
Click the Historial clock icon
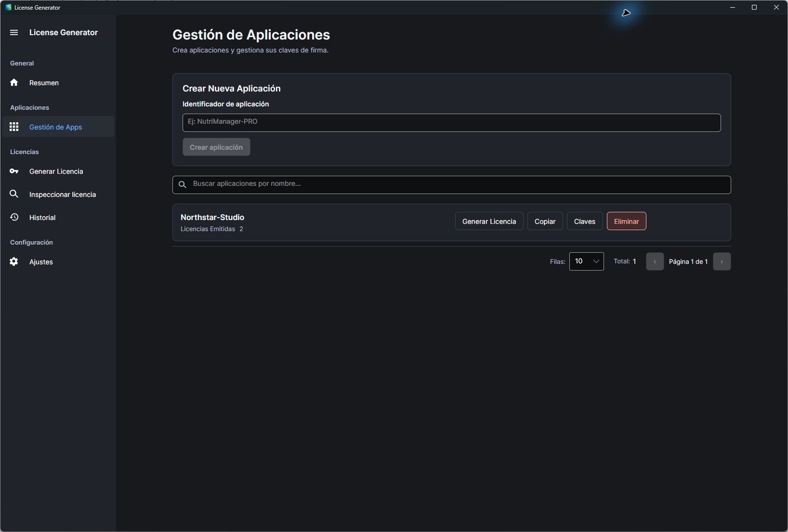[x=14, y=217]
